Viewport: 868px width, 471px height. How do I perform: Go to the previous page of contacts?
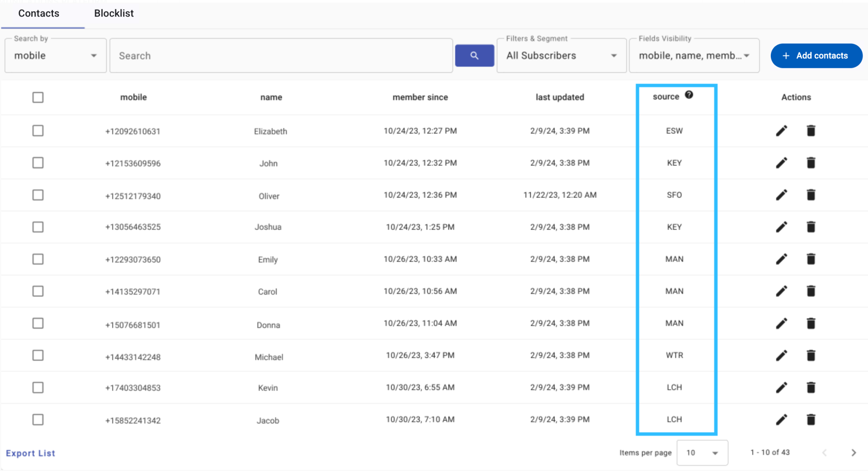(824, 452)
